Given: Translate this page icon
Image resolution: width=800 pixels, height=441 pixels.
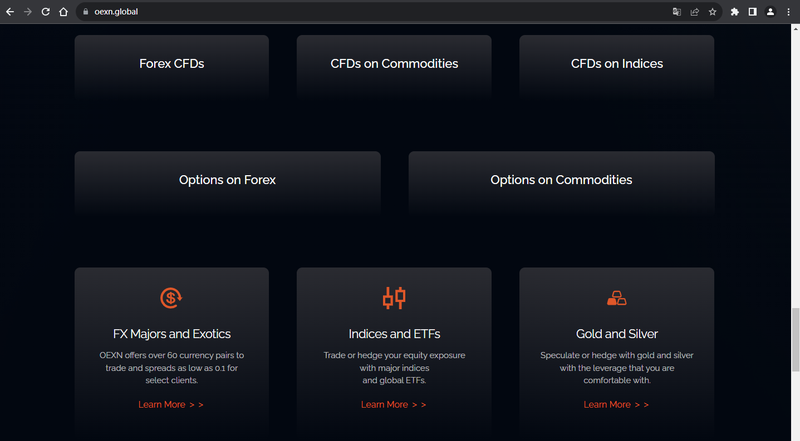Looking at the screenshot, I should tap(677, 12).
